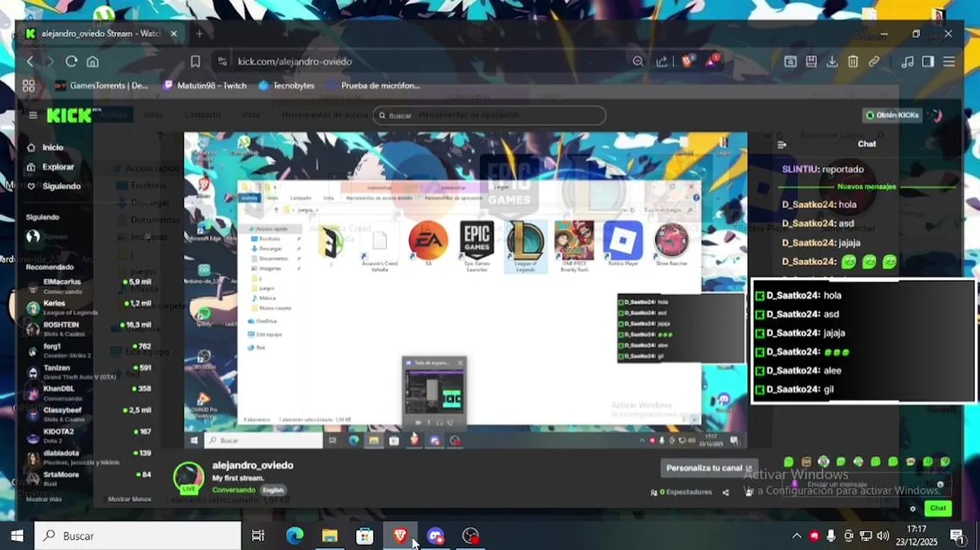
Task: Go back with browser back arrow
Action: tap(30, 62)
